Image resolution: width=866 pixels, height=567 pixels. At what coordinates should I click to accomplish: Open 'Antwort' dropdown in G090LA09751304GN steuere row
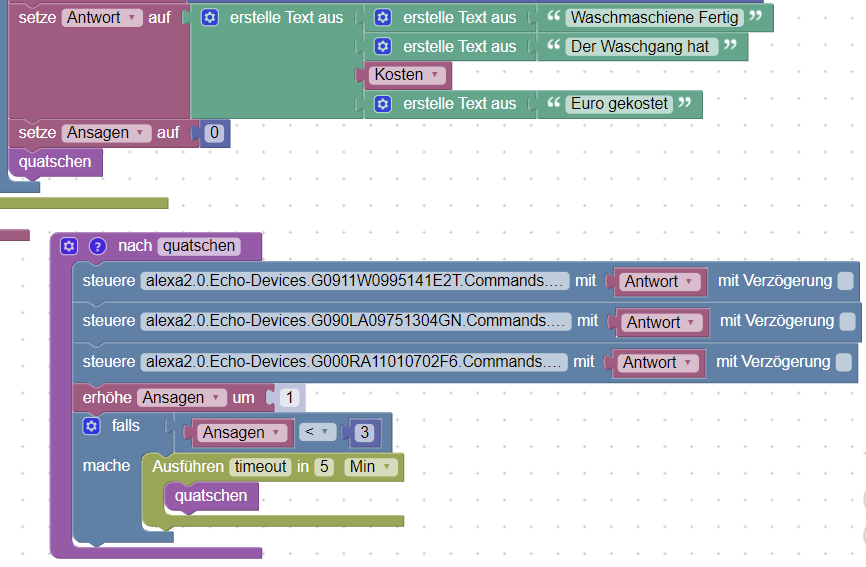tap(662, 322)
